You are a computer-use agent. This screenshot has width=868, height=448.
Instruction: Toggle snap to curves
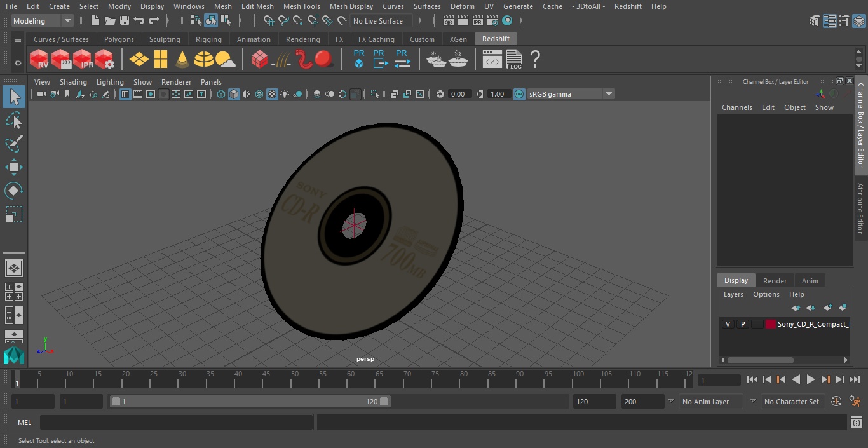[283, 21]
